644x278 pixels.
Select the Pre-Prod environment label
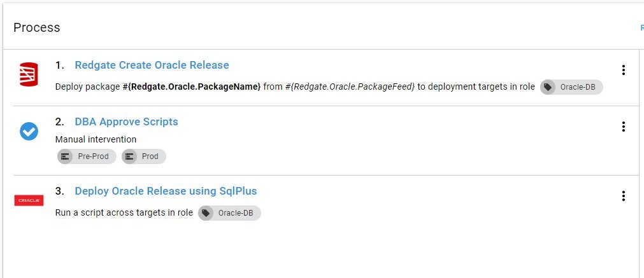(x=93, y=156)
